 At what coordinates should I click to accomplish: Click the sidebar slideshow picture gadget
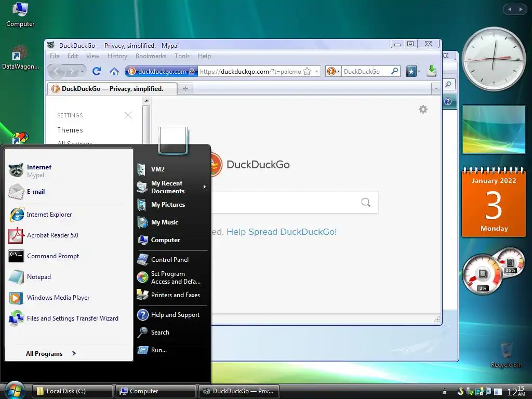(494, 129)
